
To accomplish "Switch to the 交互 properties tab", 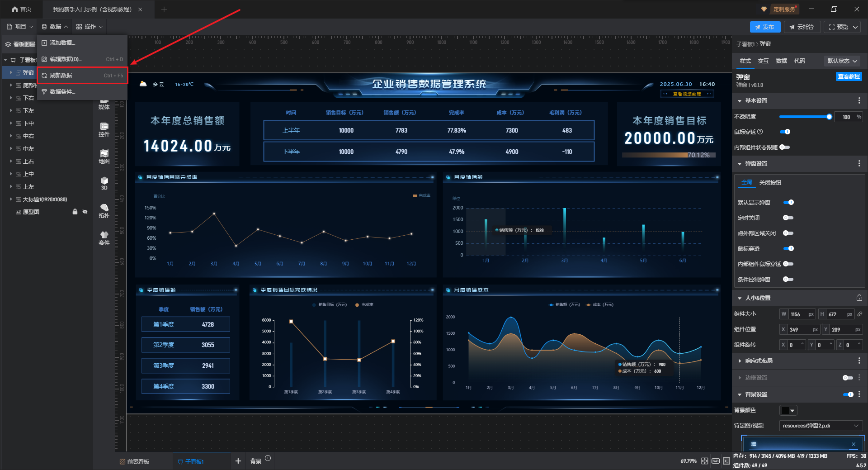I will click(763, 61).
